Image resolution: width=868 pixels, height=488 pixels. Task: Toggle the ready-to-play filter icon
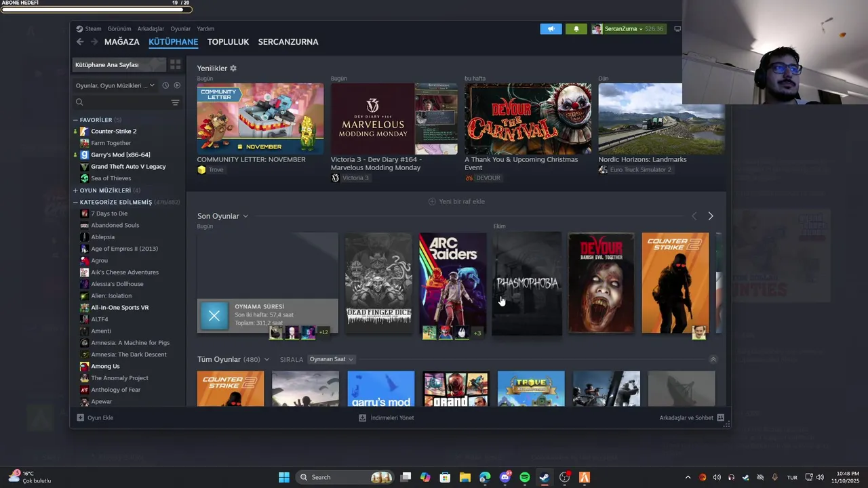[177, 85]
